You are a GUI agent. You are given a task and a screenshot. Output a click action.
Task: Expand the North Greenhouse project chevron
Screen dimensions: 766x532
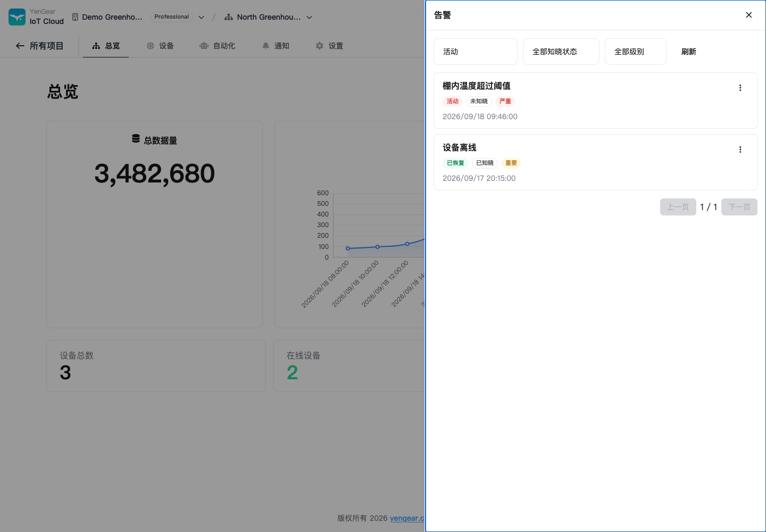(x=310, y=17)
